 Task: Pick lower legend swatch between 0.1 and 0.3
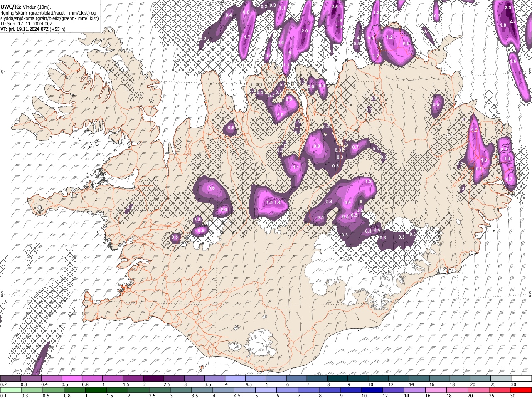tap(12, 390)
